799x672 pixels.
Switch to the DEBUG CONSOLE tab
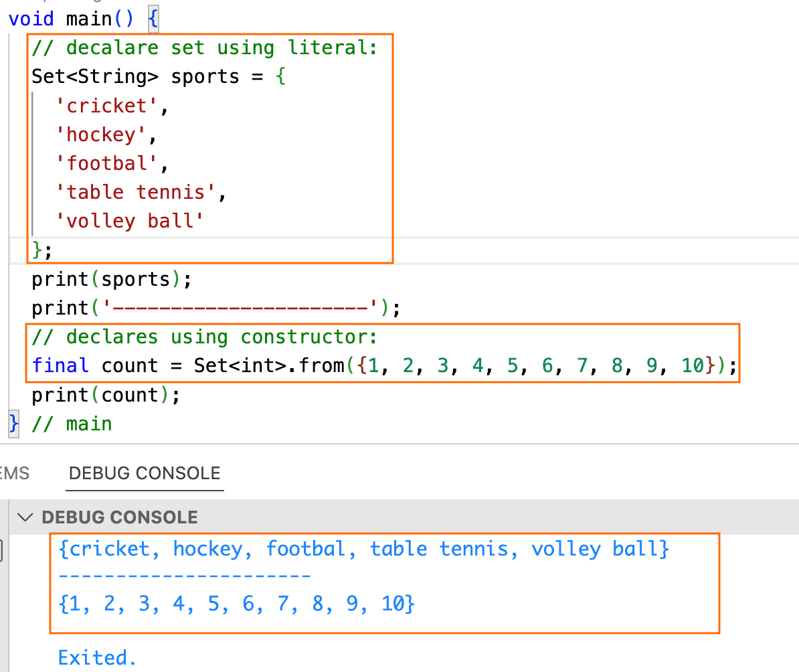coord(145,473)
